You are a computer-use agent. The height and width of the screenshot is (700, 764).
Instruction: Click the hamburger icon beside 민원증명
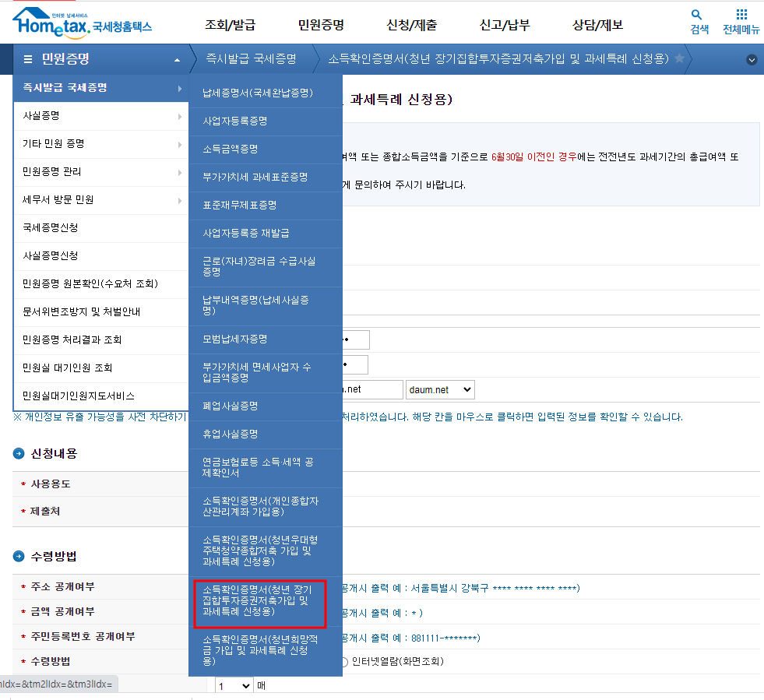click(x=28, y=59)
